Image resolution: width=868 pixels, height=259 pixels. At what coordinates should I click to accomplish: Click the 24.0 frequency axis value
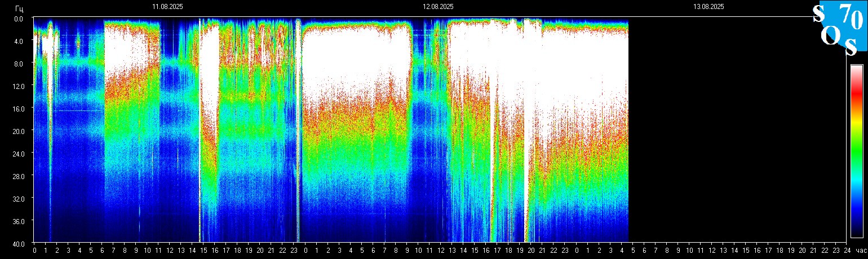tap(18, 153)
